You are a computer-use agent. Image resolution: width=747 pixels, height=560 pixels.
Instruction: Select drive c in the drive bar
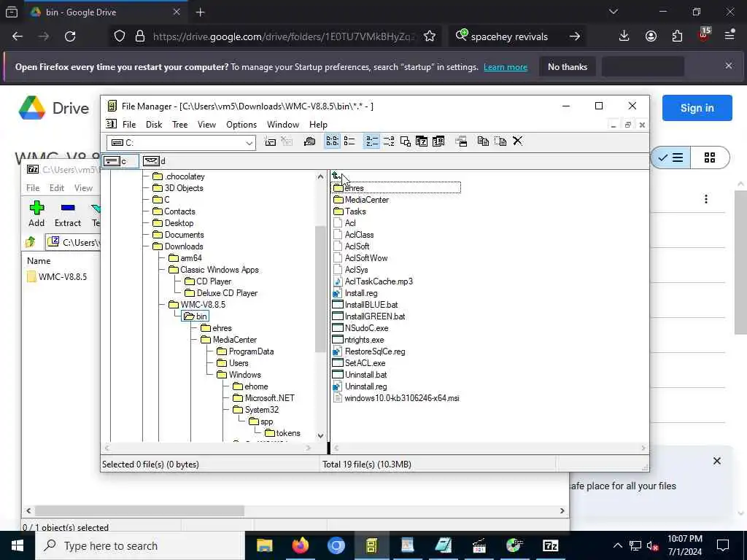(120, 161)
